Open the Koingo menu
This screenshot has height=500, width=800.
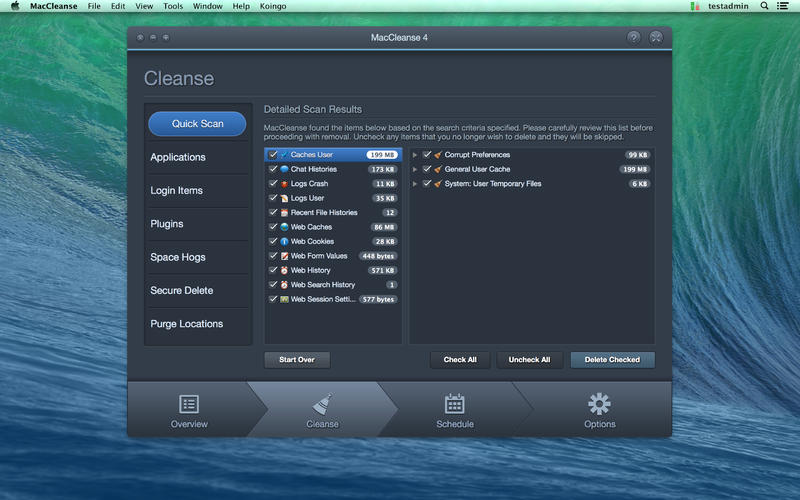tap(273, 6)
